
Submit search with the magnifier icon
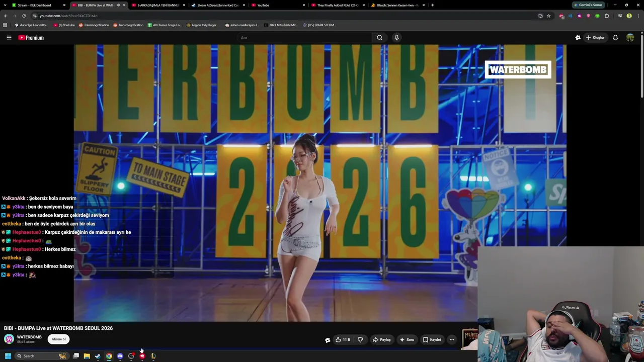coord(380,38)
